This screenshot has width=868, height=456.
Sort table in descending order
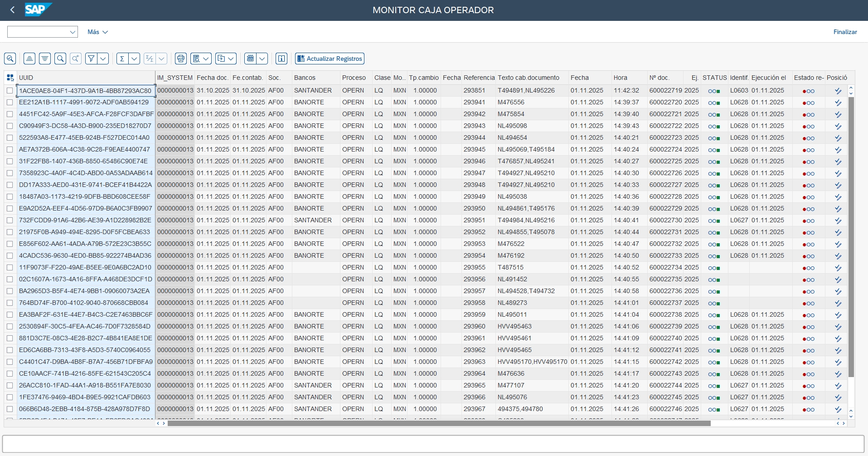pyautogui.click(x=45, y=59)
